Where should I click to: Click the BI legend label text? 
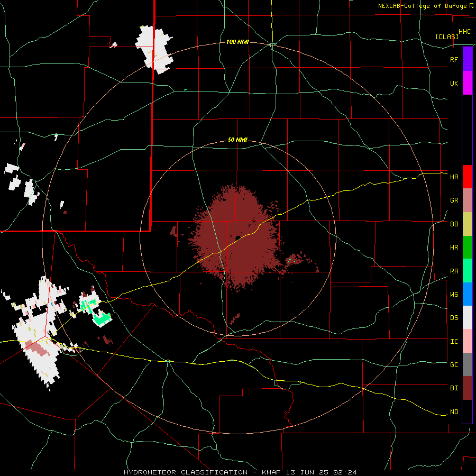coord(454,388)
